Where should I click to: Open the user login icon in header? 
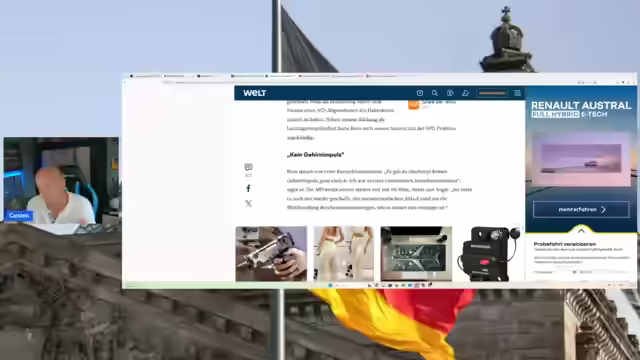(465, 93)
